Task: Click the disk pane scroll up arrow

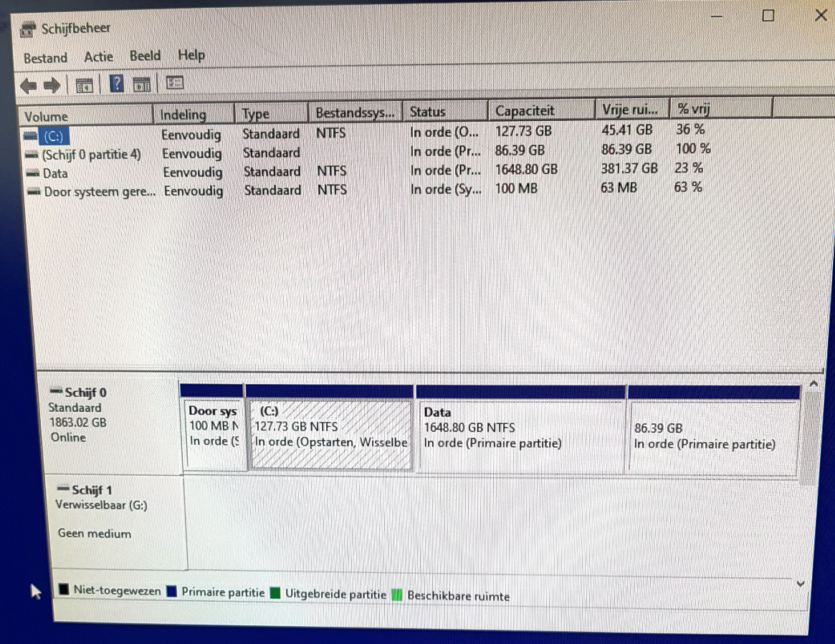Action: pyautogui.click(x=813, y=384)
